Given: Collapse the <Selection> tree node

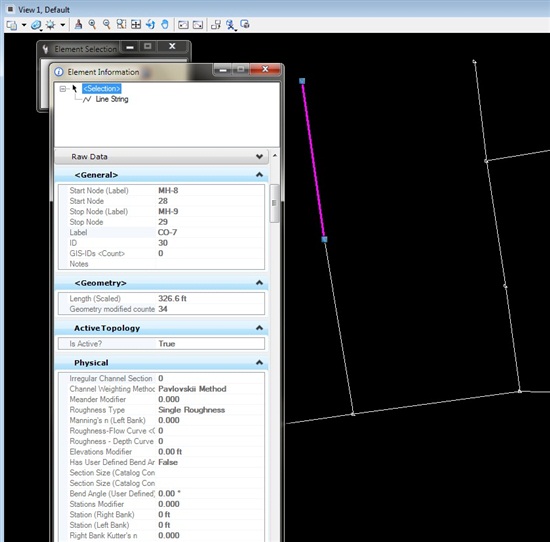Looking at the screenshot, I should (63, 89).
